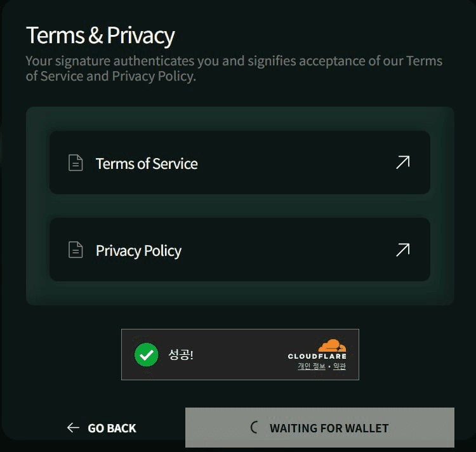Click the Terms & Privacy heading
Viewport: 476px width, 452px height.
click(100, 36)
